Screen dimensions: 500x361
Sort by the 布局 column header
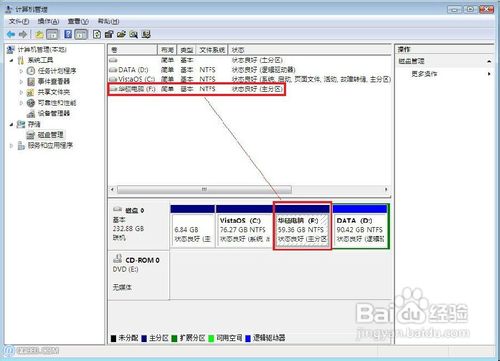[167, 50]
